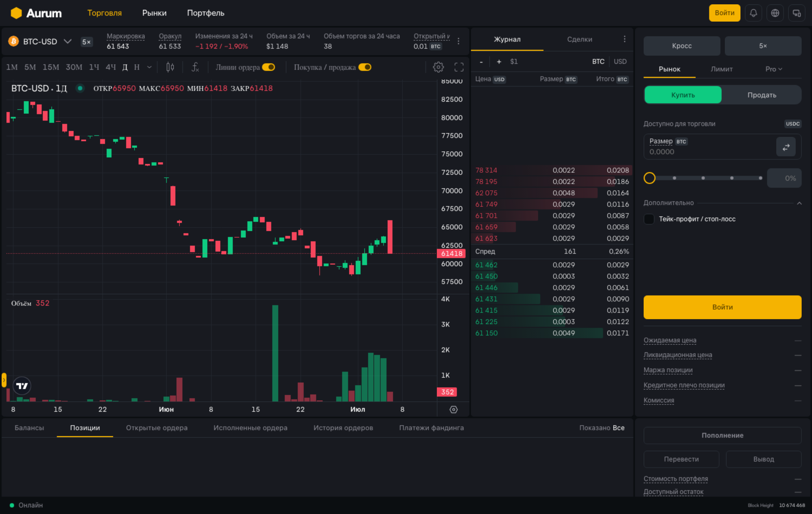Open market stats more options dots
Screen dimensions: 812x514
tap(458, 41)
